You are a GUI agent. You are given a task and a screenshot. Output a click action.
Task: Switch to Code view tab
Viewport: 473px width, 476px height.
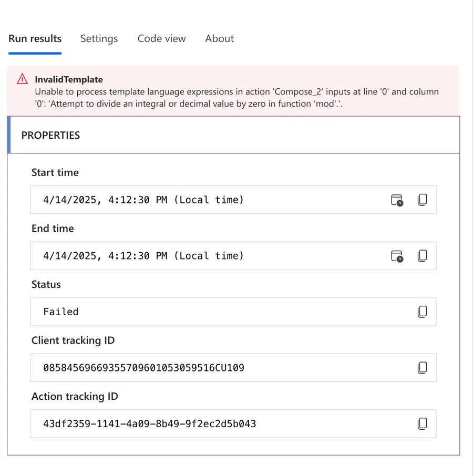(161, 39)
